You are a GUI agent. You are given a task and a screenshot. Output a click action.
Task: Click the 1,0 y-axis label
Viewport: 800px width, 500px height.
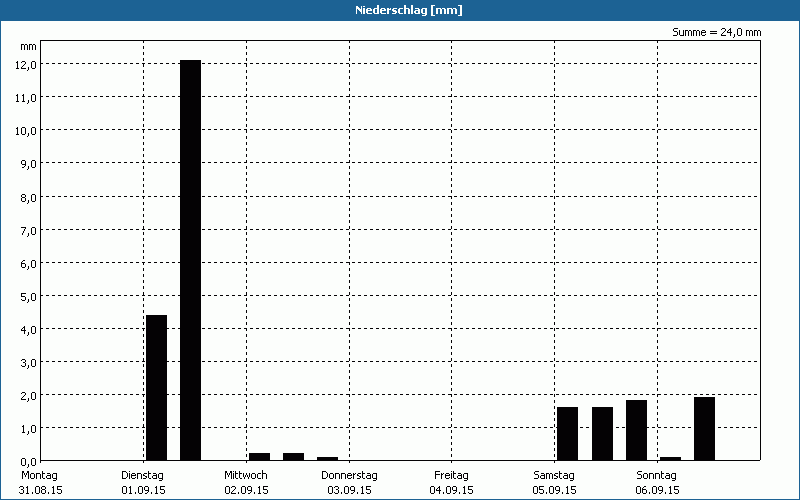pyautogui.click(x=28, y=429)
